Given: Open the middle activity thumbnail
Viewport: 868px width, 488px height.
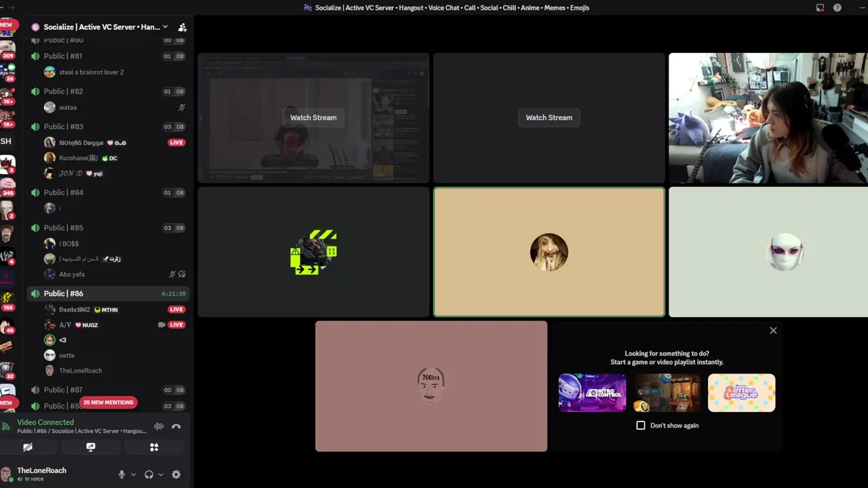Looking at the screenshot, I should (667, 392).
